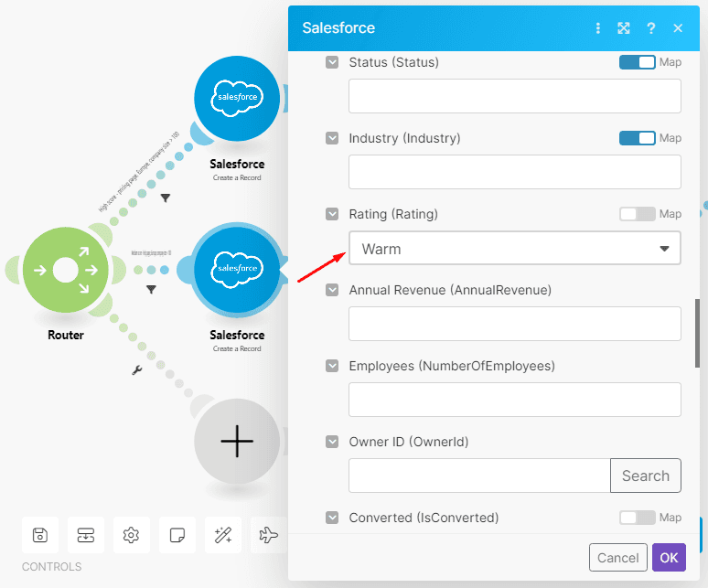Click the Employees input field
Screen dimensions: 708x588
(x=514, y=400)
